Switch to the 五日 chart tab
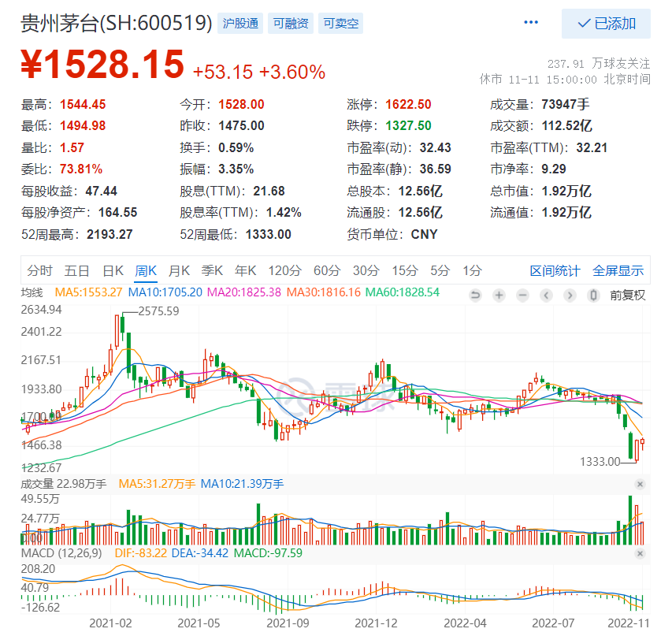 pyautogui.click(x=76, y=270)
